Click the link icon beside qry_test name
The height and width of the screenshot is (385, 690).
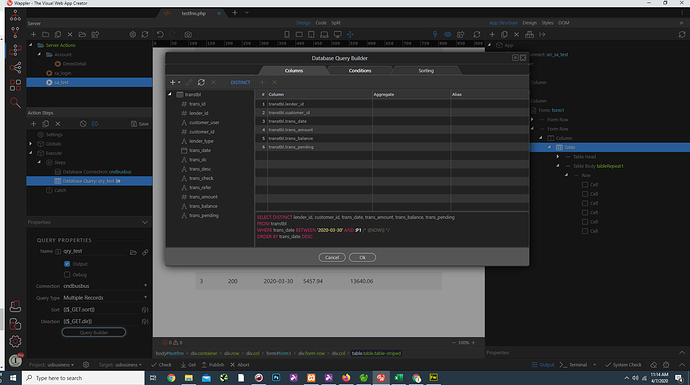[x=145, y=252]
